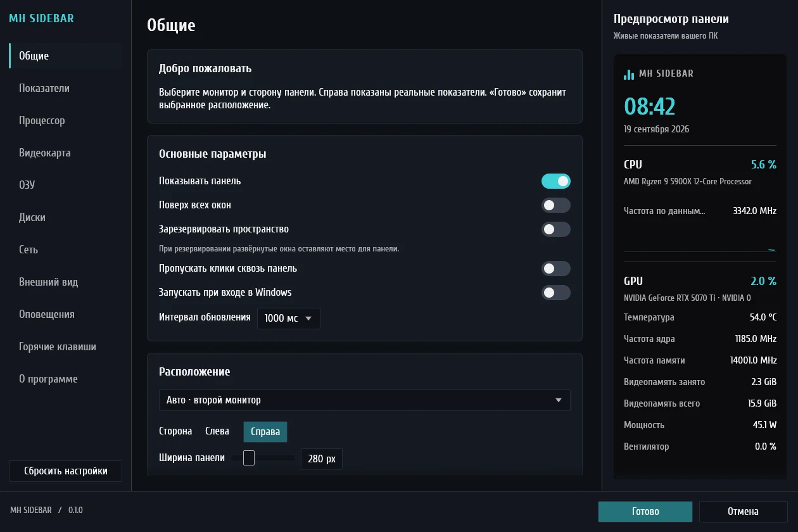Click the GPU 2.0 % value
The width and height of the screenshot is (798, 532).
[x=763, y=281]
